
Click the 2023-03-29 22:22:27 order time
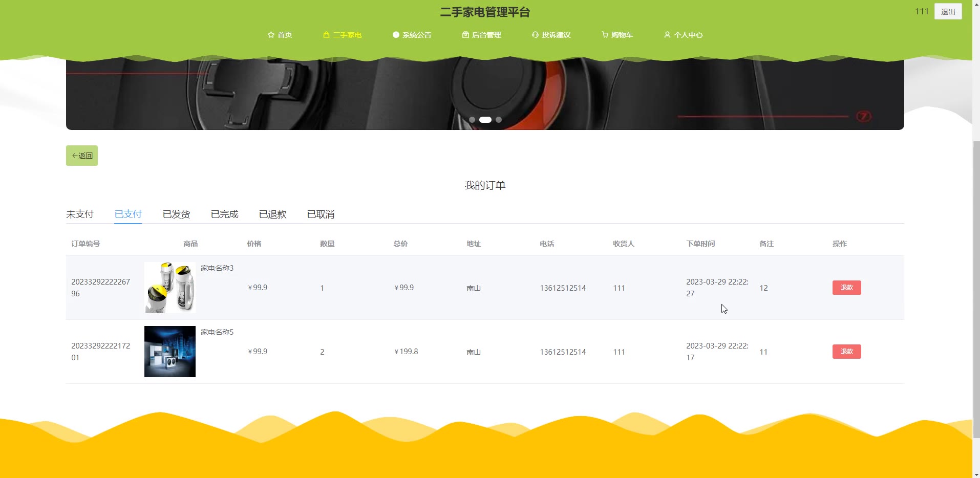point(717,288)
